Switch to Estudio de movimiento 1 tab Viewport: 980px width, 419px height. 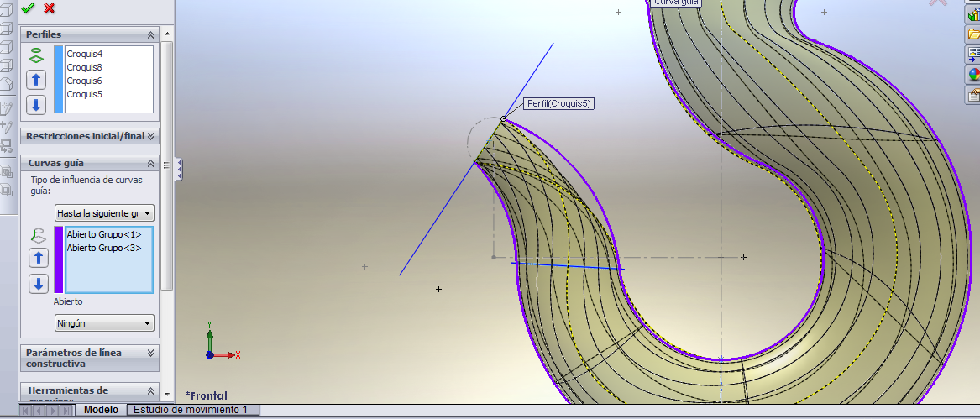point(192,410)
